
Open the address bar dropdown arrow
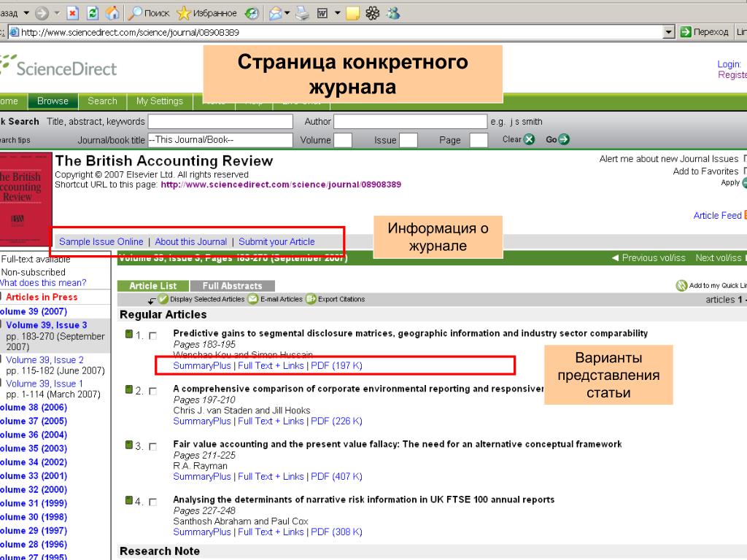coord(669,32)
